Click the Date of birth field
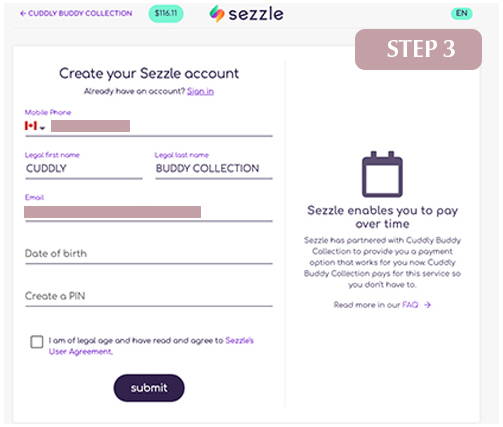503x427 pixels. coord(149,254)
